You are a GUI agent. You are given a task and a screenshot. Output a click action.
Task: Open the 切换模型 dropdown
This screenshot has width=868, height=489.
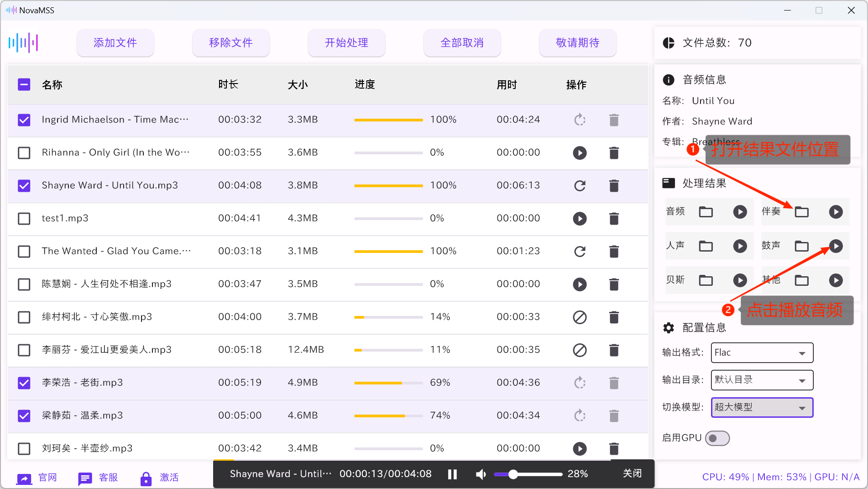click(x=762, y=407)
